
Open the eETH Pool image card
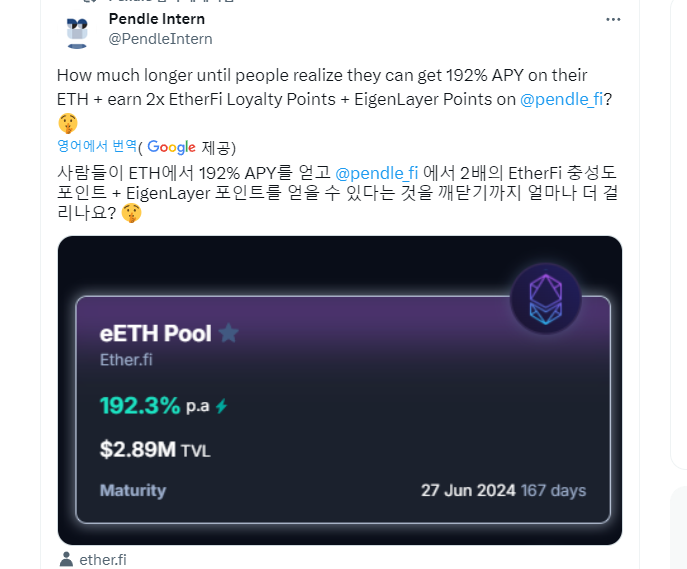point(340,390)
